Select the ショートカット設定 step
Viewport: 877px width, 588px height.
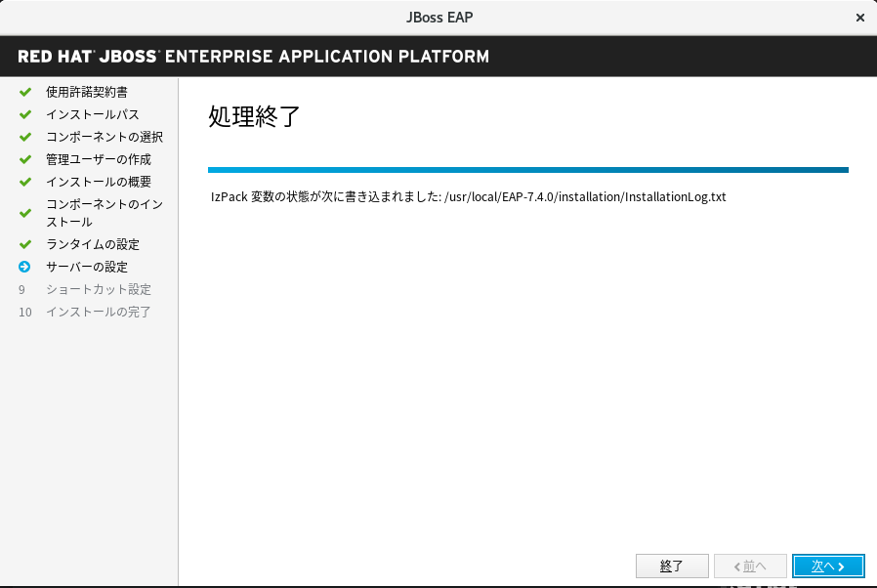pyautogui.click(x=99, y=289)
